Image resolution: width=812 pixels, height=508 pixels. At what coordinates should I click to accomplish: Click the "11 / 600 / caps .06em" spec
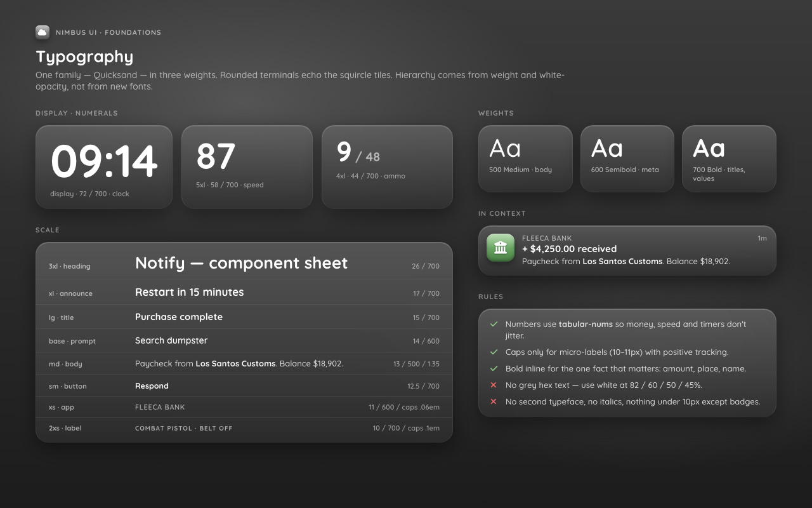coord(404,407)
